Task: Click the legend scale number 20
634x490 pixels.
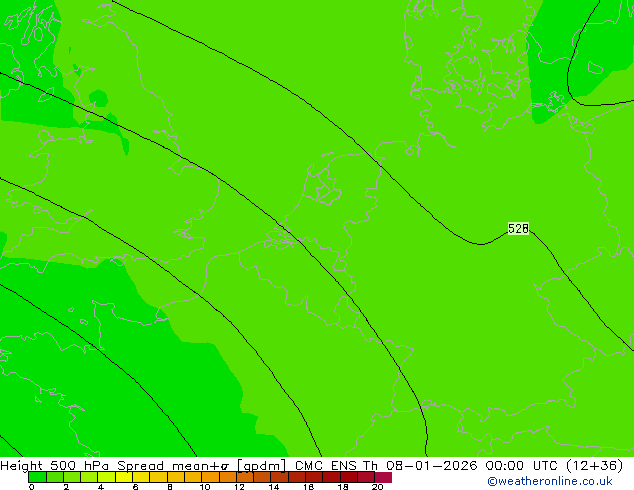Action: point(377,487)
